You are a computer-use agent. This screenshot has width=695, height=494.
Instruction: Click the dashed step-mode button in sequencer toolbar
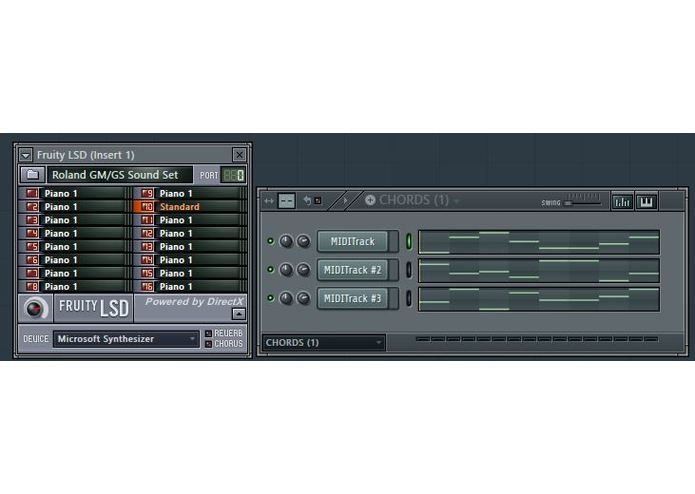(x=286, y=201)
